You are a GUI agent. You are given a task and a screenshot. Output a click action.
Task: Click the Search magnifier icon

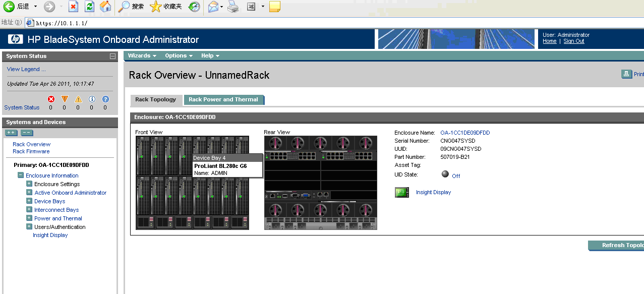coord(124,7)
